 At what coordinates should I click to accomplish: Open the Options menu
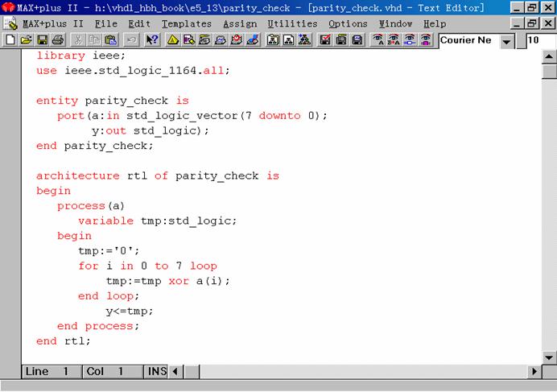tap(348, 24)
